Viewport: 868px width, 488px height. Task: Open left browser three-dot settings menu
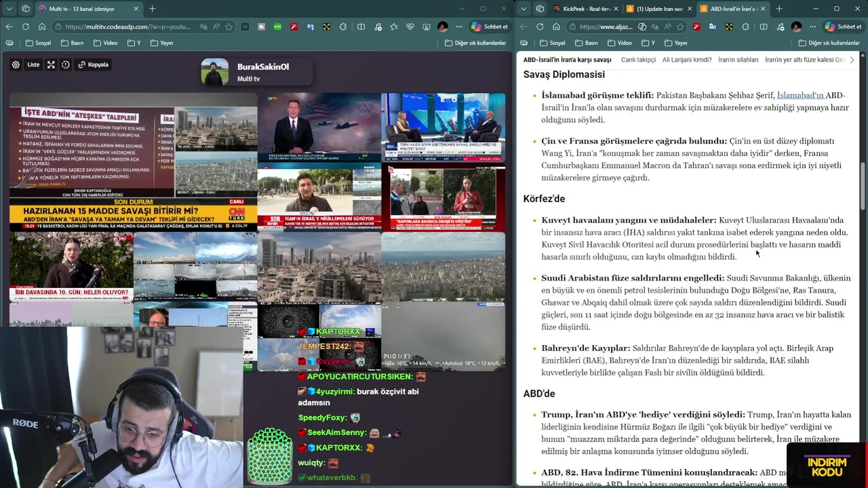458,26
